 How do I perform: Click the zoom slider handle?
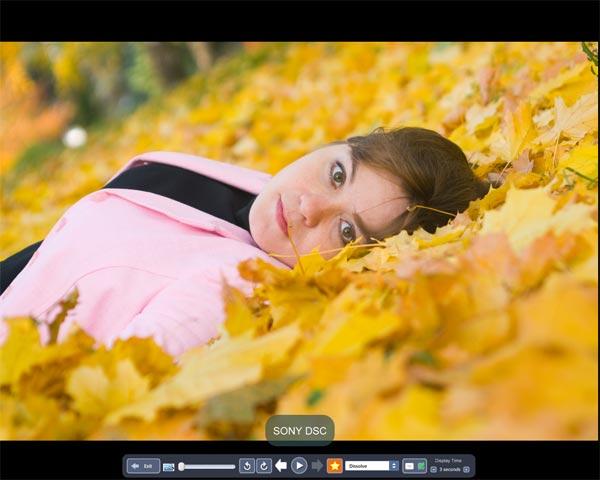(181, 466)
